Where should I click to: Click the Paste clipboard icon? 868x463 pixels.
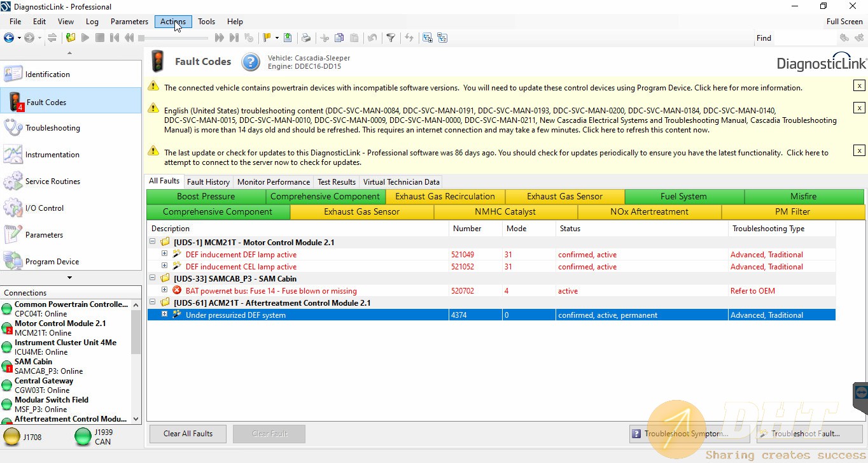pos(354,38)
